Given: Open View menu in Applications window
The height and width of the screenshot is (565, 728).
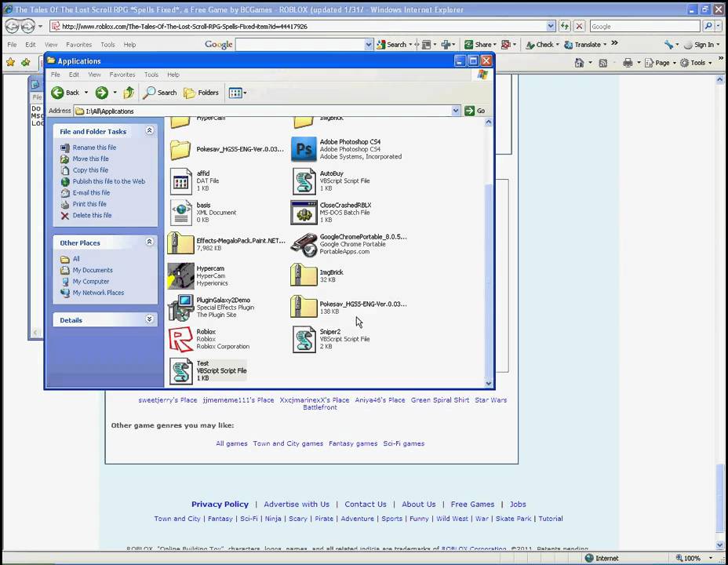Looking at the screenshot, I should click(94, 75).
